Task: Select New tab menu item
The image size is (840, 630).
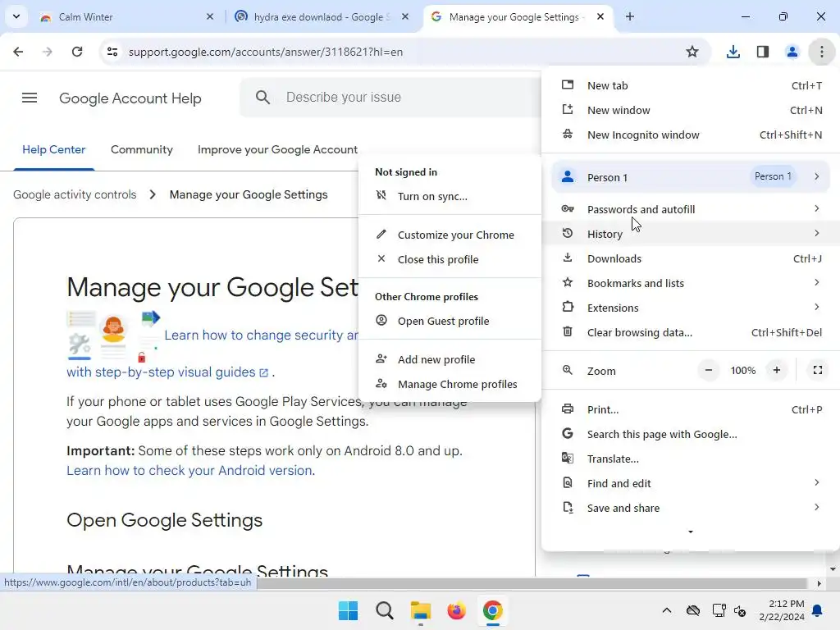Action: (691, 85)
